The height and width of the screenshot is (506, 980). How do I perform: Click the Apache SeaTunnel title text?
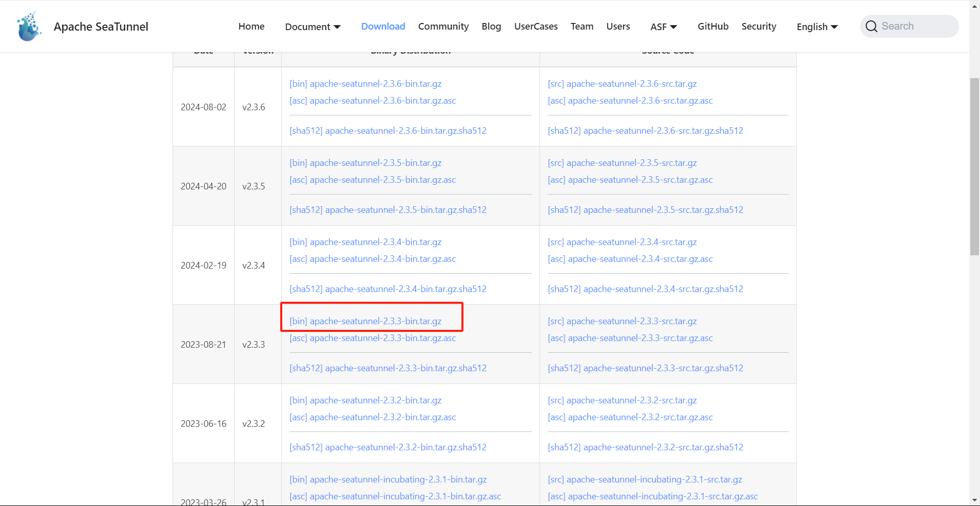pos(101,27)
